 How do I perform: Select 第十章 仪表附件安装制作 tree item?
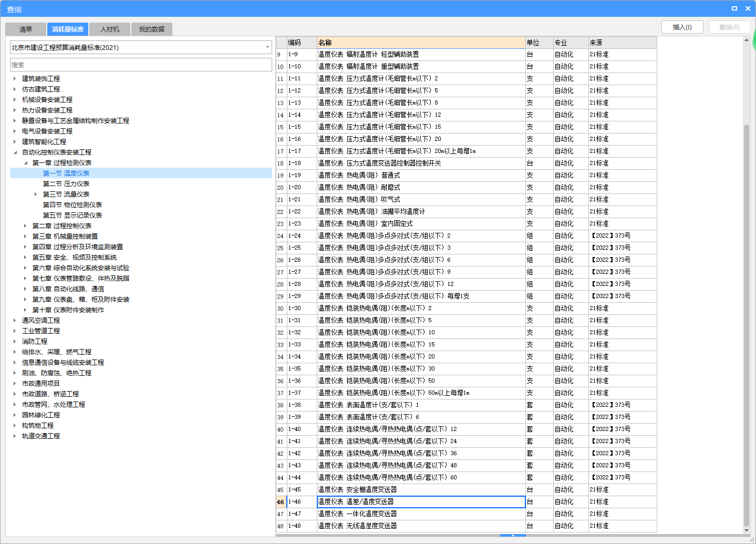(68, 310)
